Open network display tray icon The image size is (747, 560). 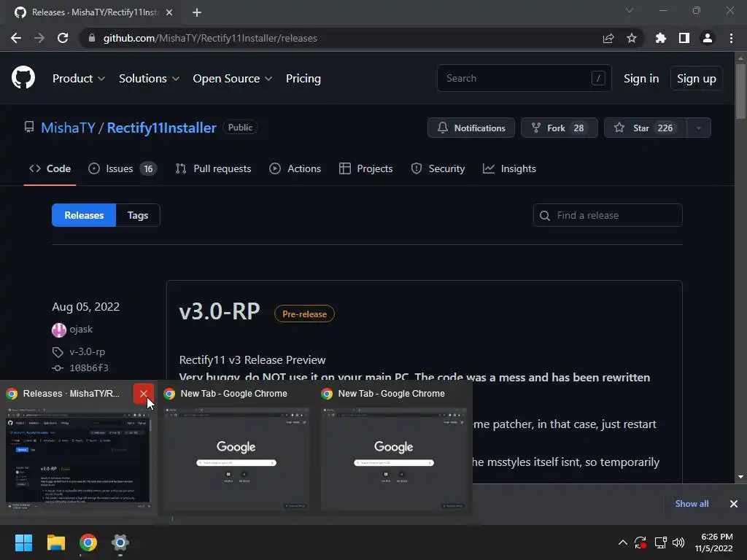pyautogui.click(x=660, y=542)
